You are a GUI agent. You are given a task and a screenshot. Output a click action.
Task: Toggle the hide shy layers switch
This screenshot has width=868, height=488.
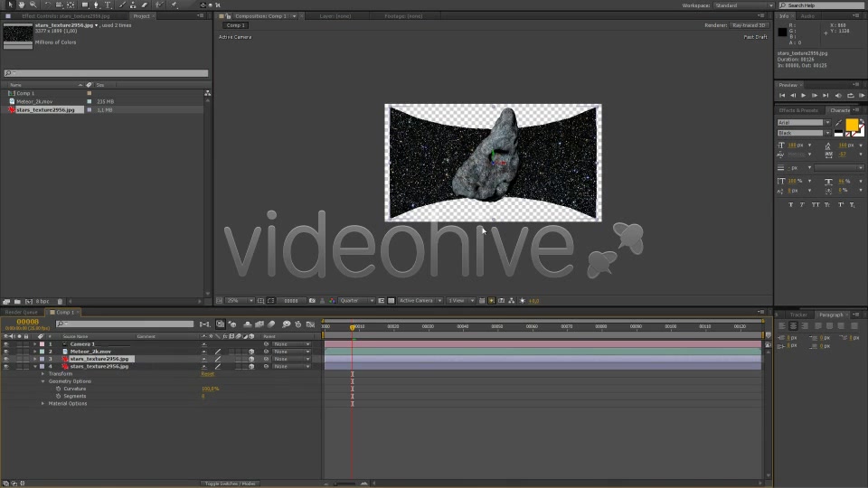248,324
